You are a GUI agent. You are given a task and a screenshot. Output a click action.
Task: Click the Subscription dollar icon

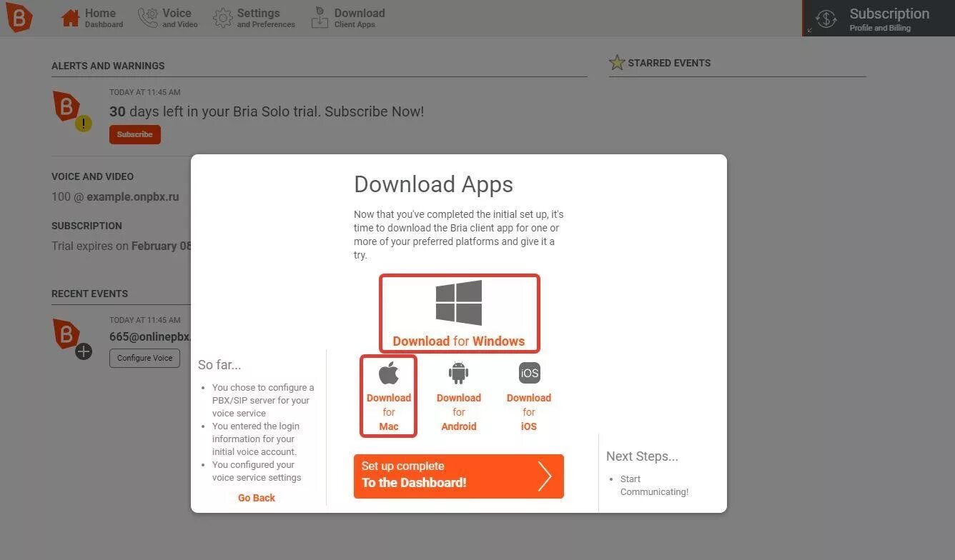(826, 19)
